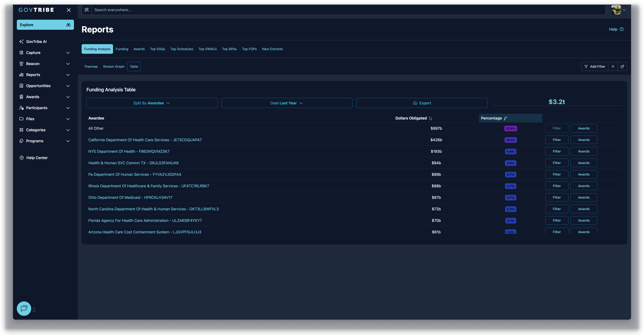Open the top Awards reports tab

pyautogui.click(x=139, y=49)
